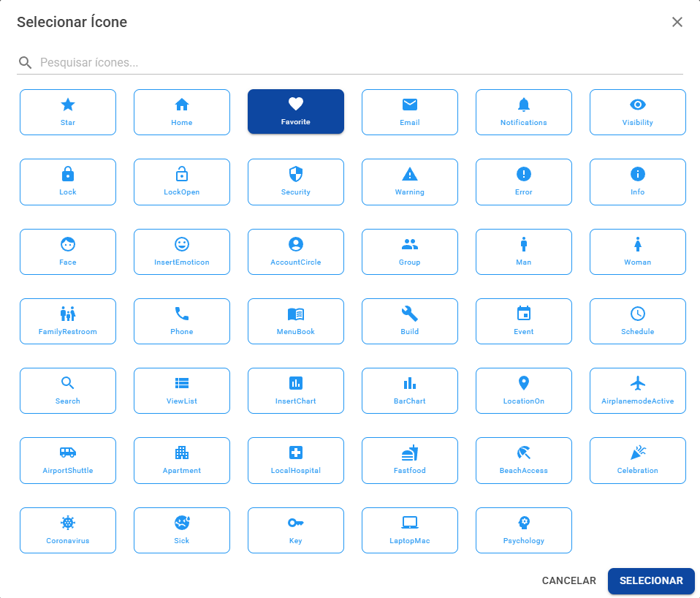Image resolution: width=700 pixels, height=598 pixels.
Task: Pick the Security shield icon
Action: click(295, 182)
